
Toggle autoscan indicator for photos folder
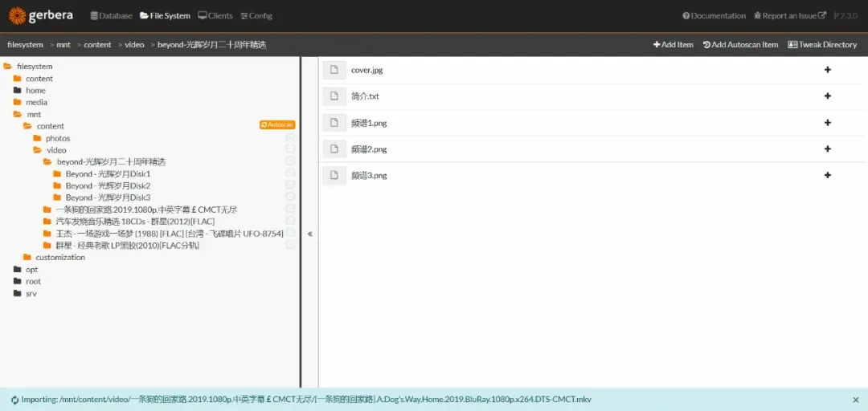(x=290, y=138)
